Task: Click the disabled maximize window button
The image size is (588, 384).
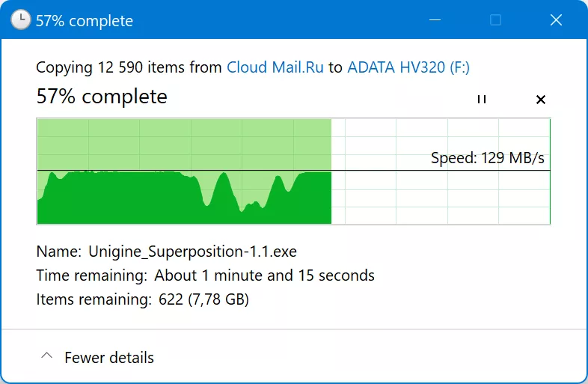Action: click(495, 19)
